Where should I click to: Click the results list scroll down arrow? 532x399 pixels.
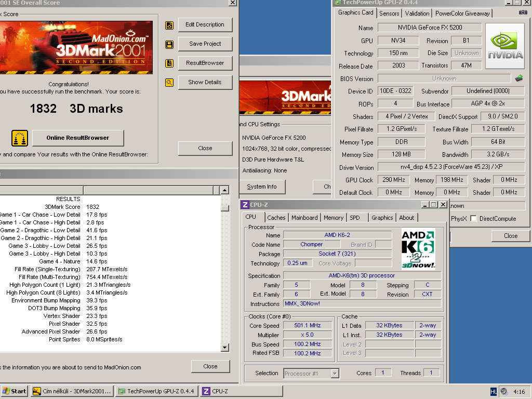pyautogui.click(x=224, y=348)
